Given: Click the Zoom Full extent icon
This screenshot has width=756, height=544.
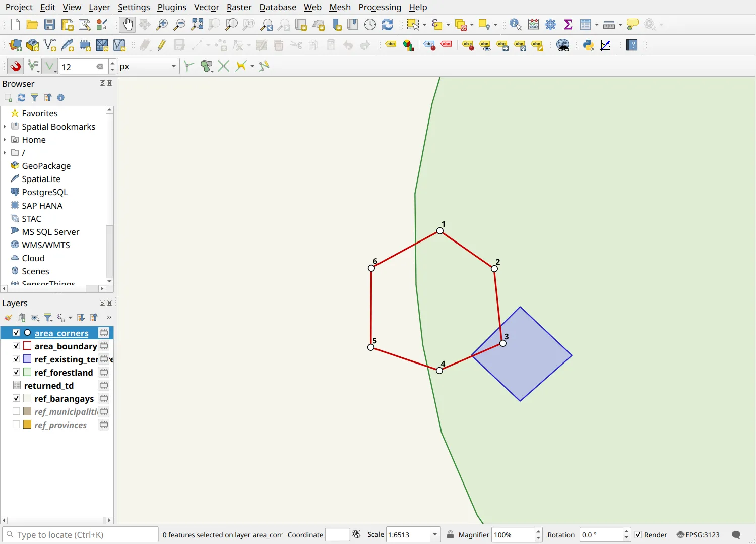Looking at the screenshot, I should [x=197, y=24].
